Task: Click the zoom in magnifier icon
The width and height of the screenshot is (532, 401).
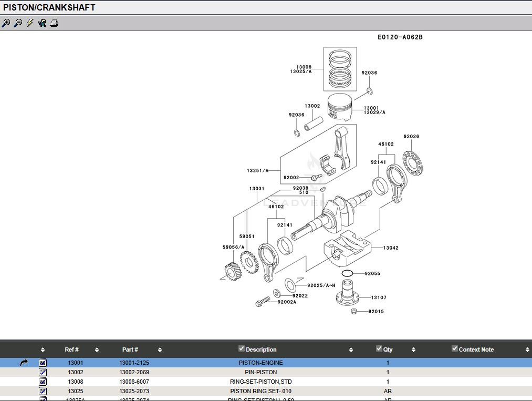Action: (6, 23)
